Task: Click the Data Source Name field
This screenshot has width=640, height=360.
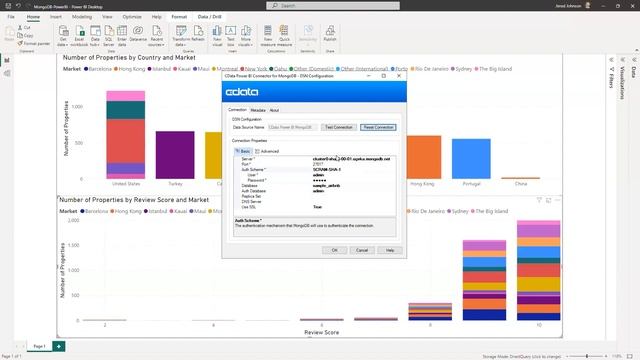Action: click(x=292, y=127)
